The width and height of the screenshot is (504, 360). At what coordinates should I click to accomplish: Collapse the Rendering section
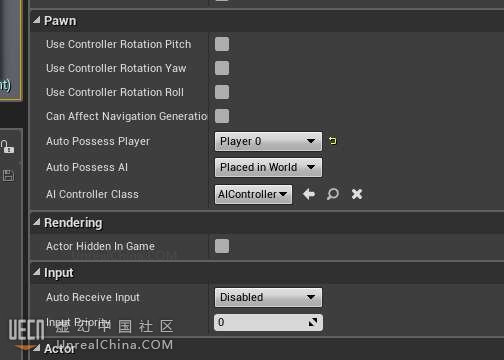[x=36, y=222]
